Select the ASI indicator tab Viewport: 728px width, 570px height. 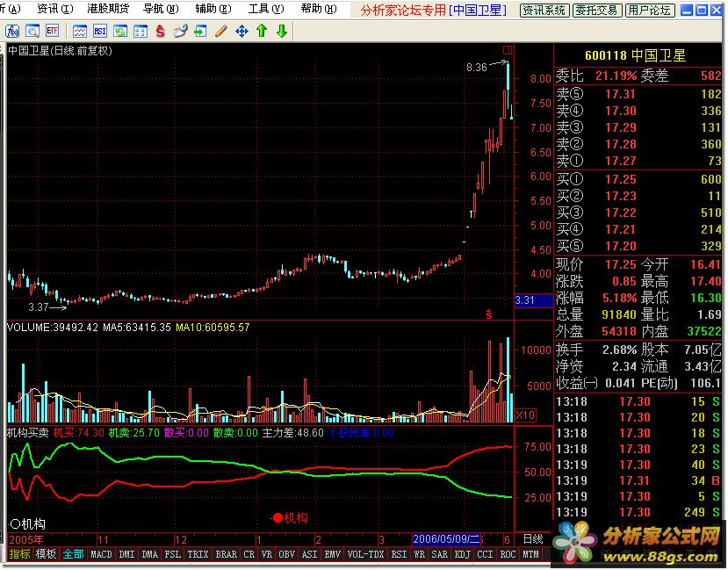309,554
